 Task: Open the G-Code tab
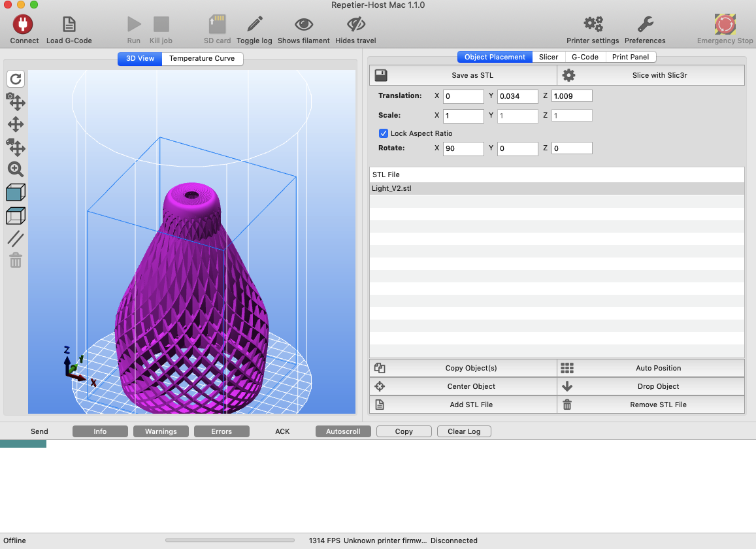coord(585,57)
